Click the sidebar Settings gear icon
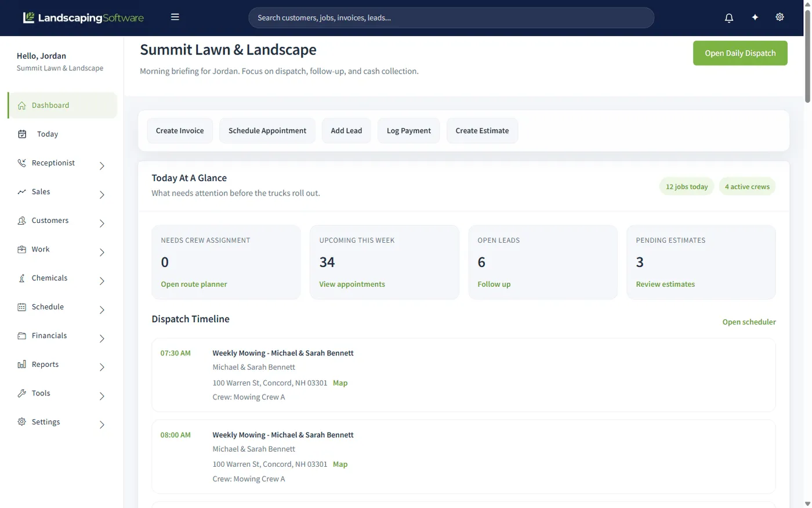The width and height of the screenshot is (812, 508). click(x=22, y=422)
